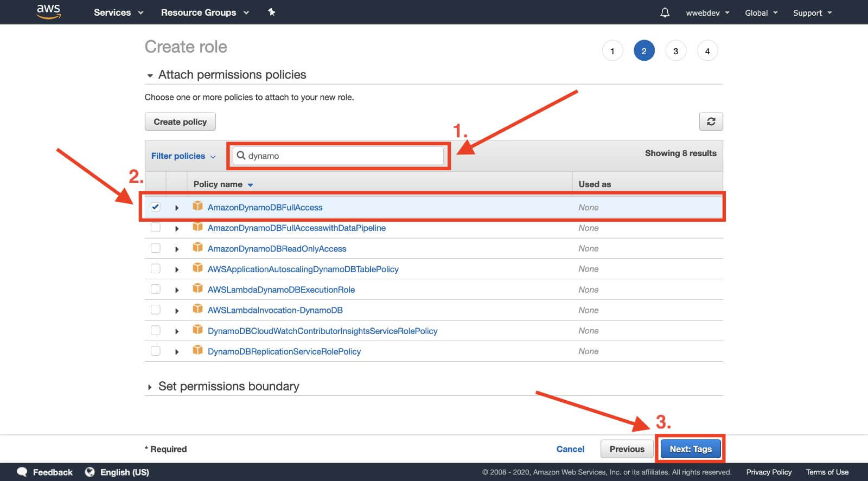The width and height of the screenshot is (868, 481).
Task: Expand details of AmazonDynamoDBFullAccess row
Action: point(177,208)
